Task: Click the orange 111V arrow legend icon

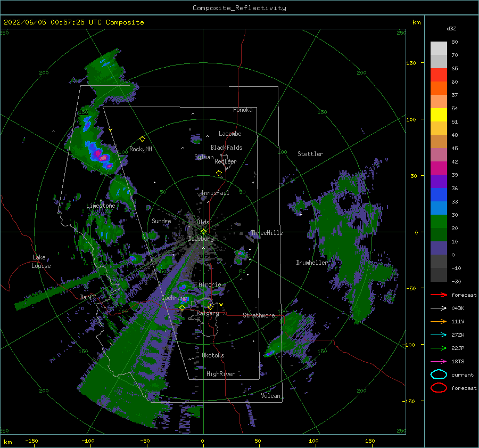Action: click(x=439, y=321)
